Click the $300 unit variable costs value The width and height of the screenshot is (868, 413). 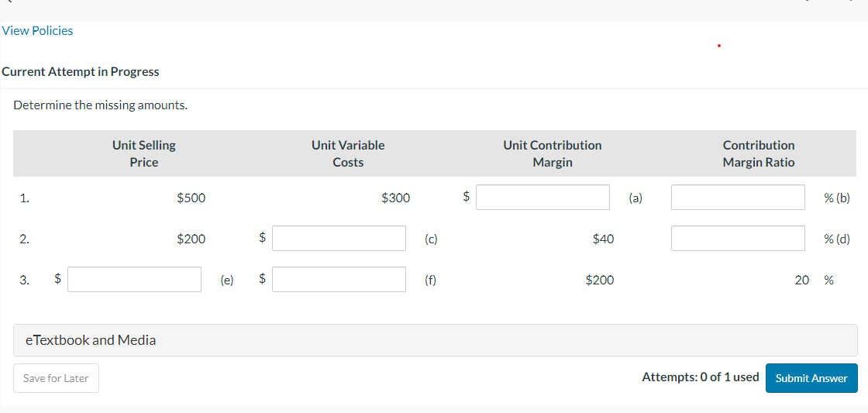coord(395,198)
